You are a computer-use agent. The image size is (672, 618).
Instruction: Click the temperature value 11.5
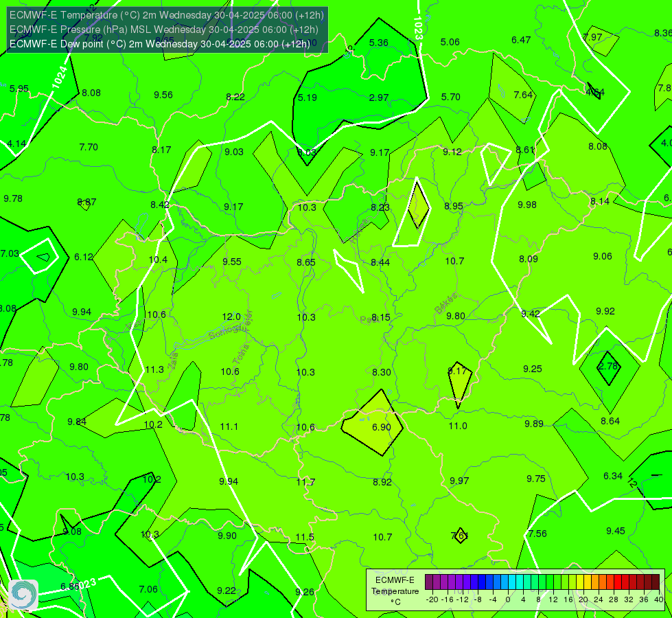(x=305, y=537)
